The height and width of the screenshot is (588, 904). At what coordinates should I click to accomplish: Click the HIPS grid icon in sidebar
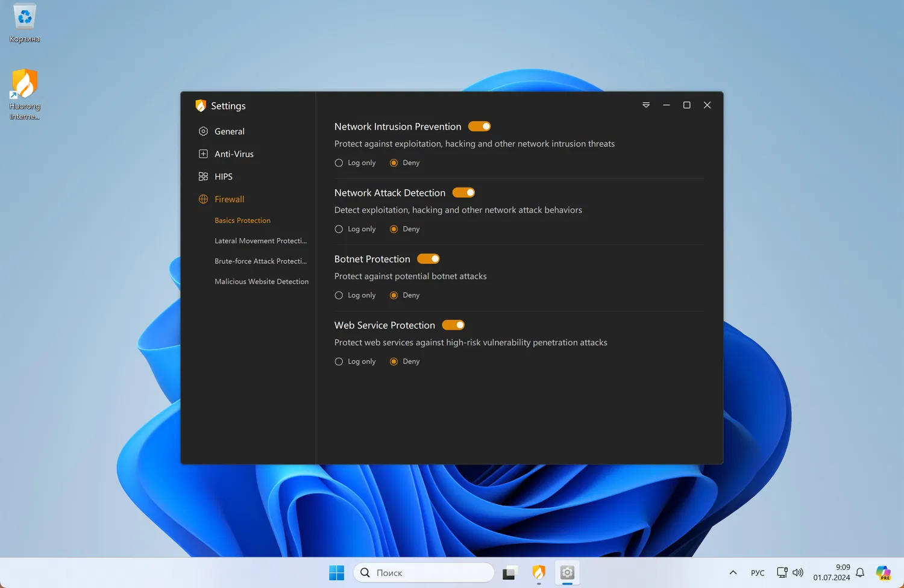click(x=203, y=177)
